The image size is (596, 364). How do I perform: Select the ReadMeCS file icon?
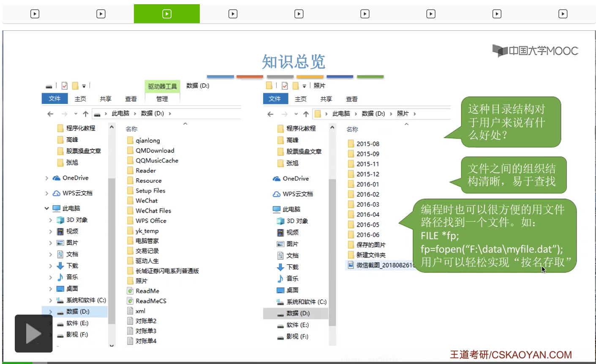130,301
